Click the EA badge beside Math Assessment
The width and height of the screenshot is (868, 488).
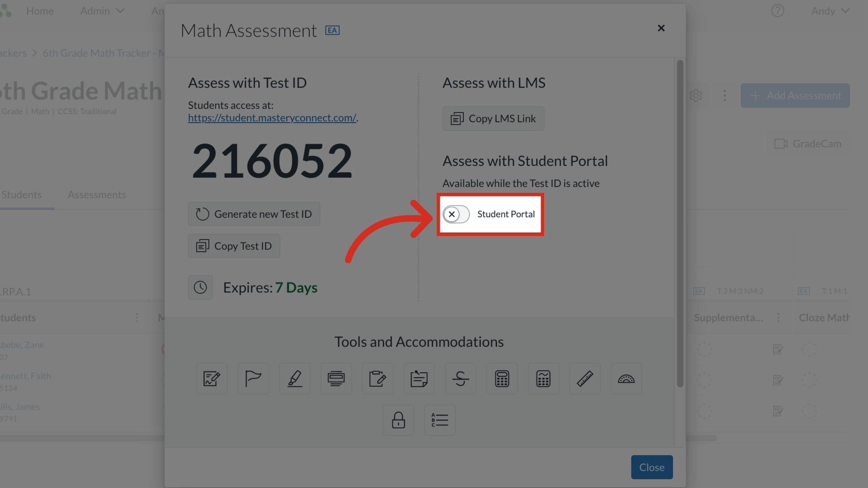click(x=332, y=30)
